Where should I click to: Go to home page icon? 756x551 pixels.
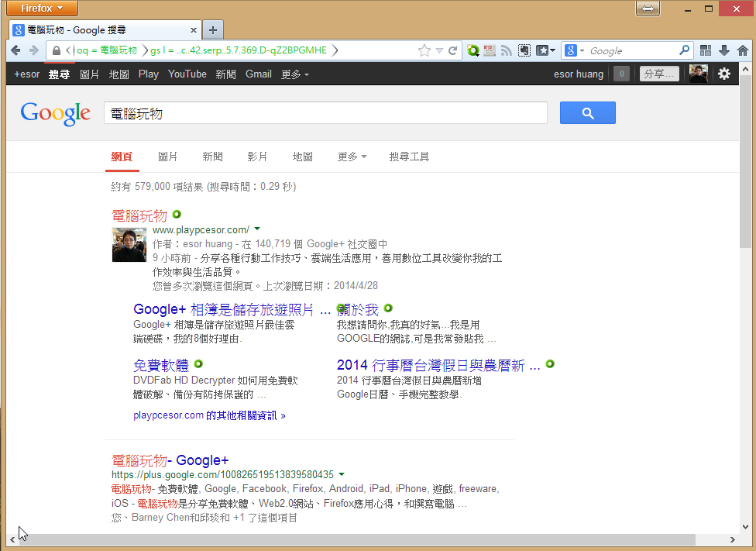click(743, 50)
